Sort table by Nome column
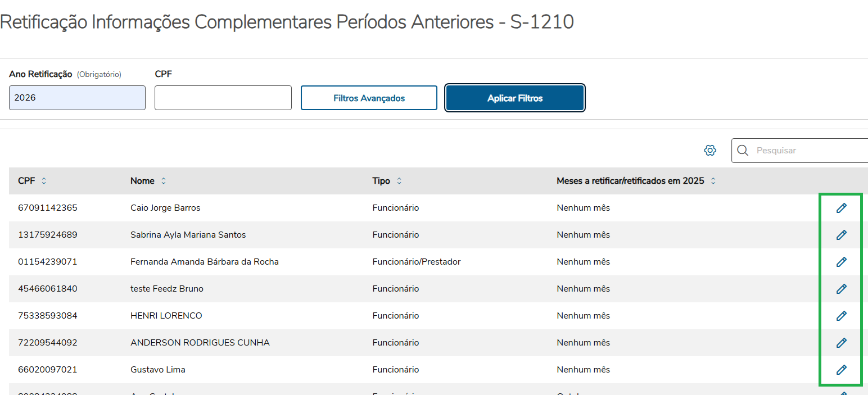Screen dimensions: 868x395 click(164, 181)
